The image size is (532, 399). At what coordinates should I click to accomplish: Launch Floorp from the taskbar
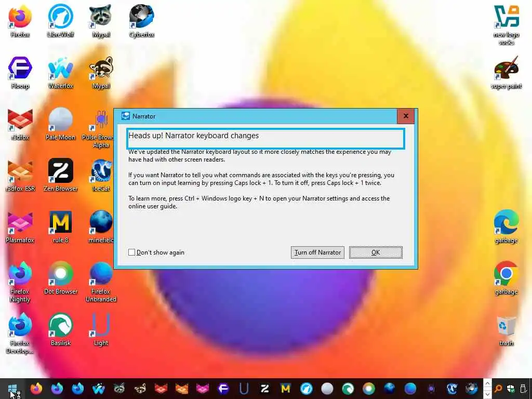tap(223, 389)
